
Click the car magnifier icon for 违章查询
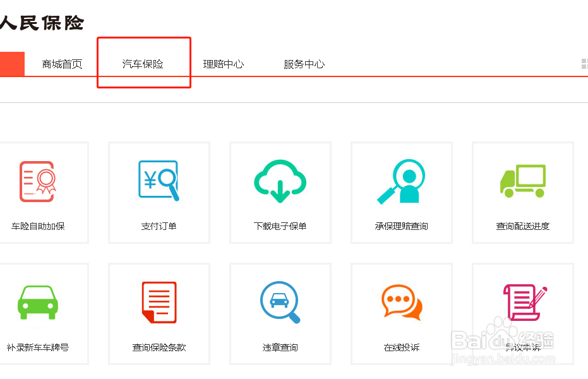coord(280,302)
